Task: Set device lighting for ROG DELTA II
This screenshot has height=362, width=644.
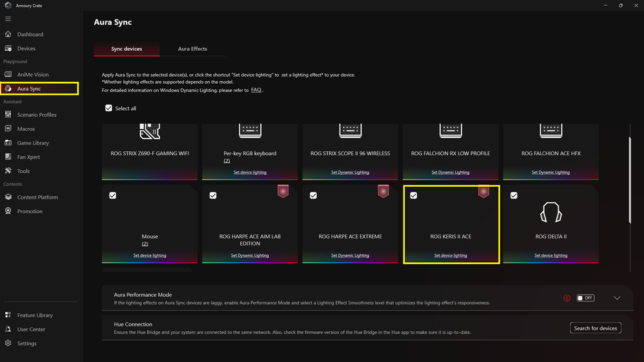Action: (551, 255)
